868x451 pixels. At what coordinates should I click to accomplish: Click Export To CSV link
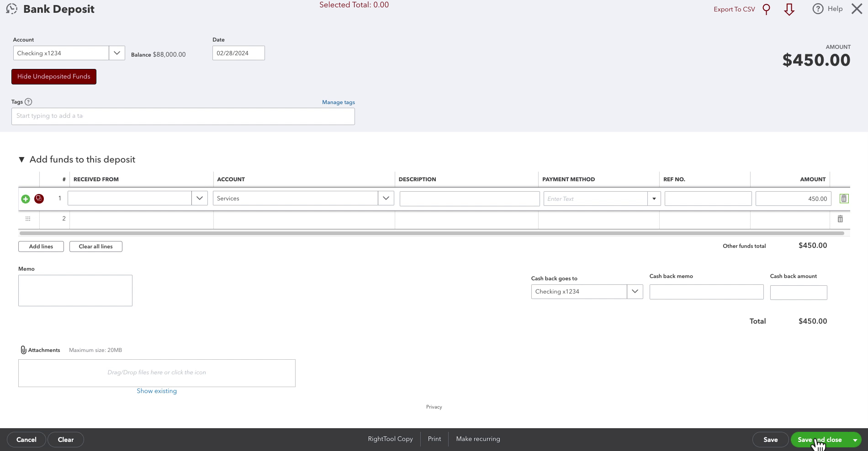(734, 10)
